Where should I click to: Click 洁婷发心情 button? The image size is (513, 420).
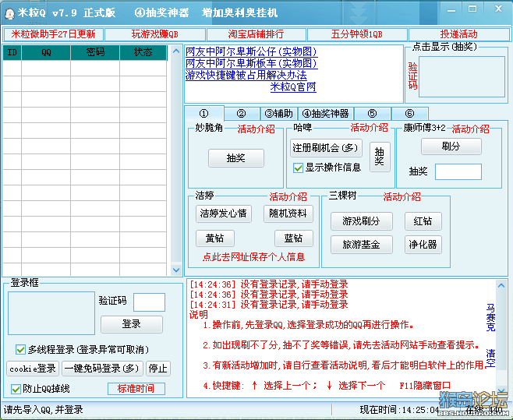pos(224,214)
